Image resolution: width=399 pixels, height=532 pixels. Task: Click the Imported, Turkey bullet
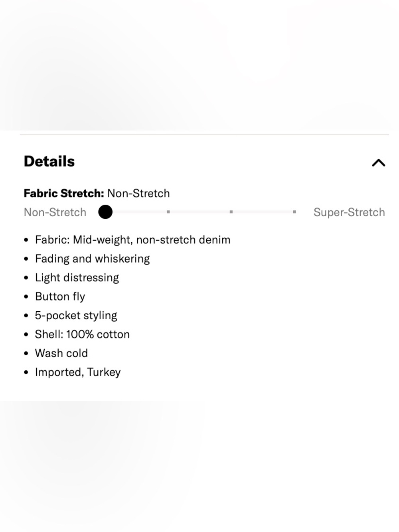(78, 372)
